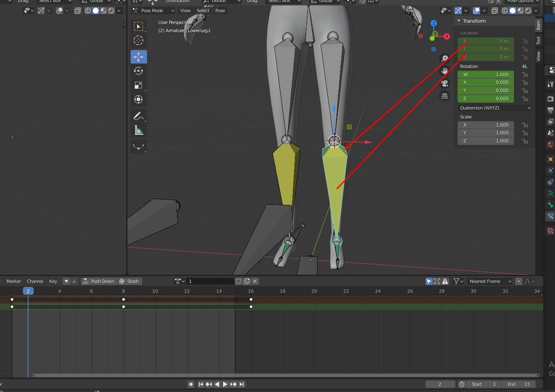555x392 pixels.
Task: Open the Pose menu in the viewport header
Action: [x=220, y=11]
